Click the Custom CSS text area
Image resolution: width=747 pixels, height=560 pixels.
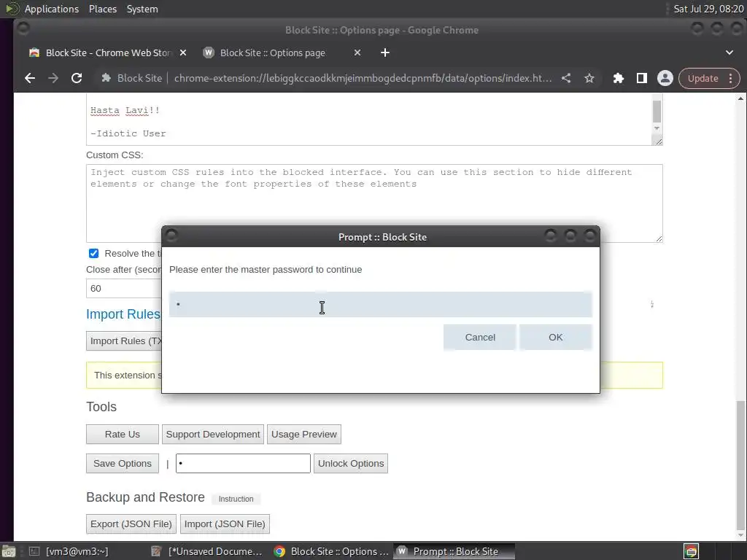pos(374,203)
